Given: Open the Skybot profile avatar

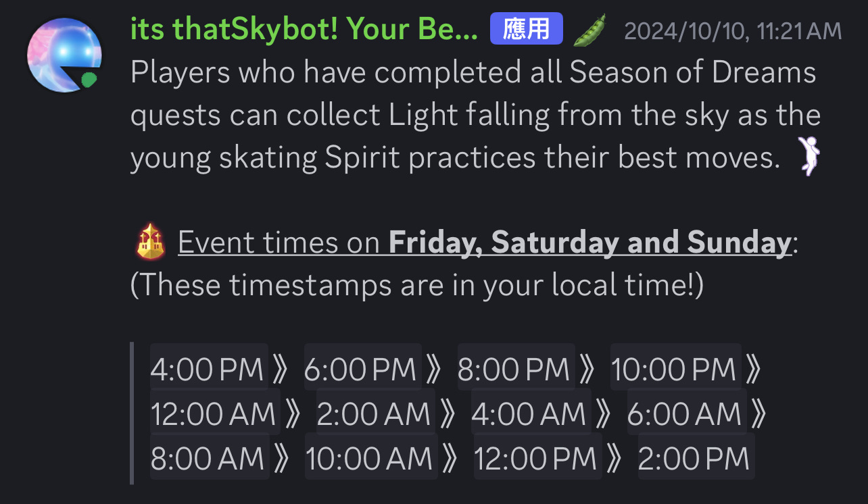Looking at the screenshot, I should pos(65,54).
